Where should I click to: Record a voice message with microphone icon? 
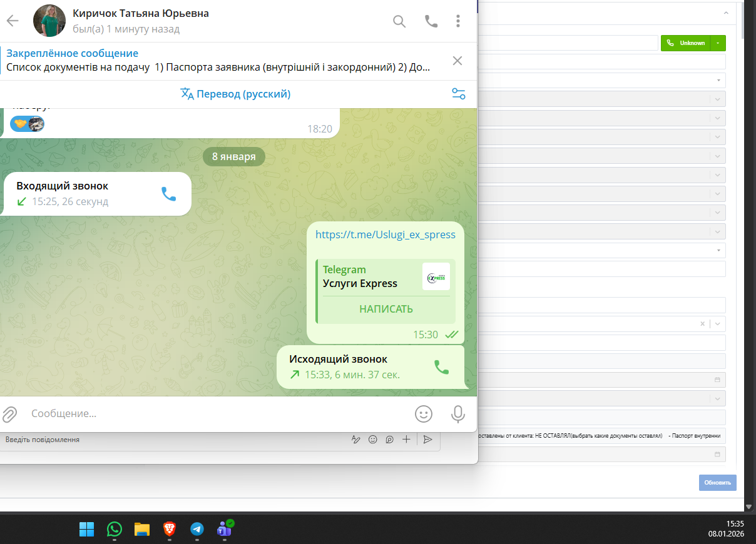(x=458, y=414)
